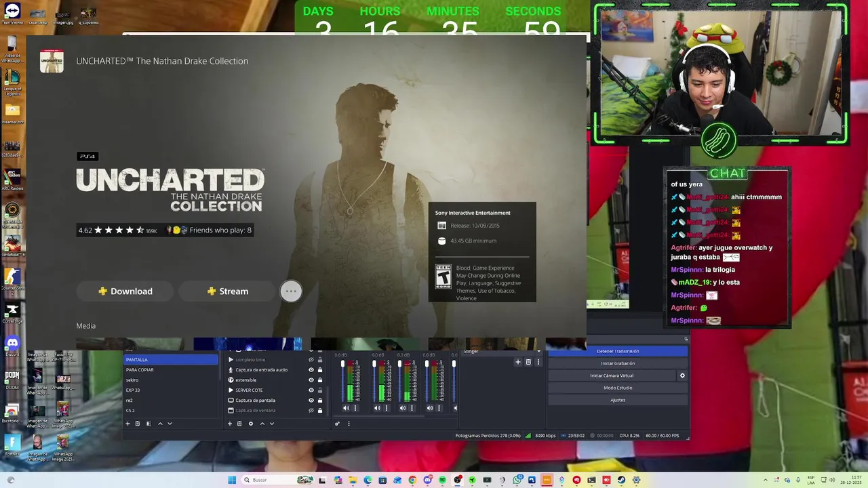The image size is (868, 488).
Task: Select the PANTALLA scene in OBS
Action: click(171, 360)
